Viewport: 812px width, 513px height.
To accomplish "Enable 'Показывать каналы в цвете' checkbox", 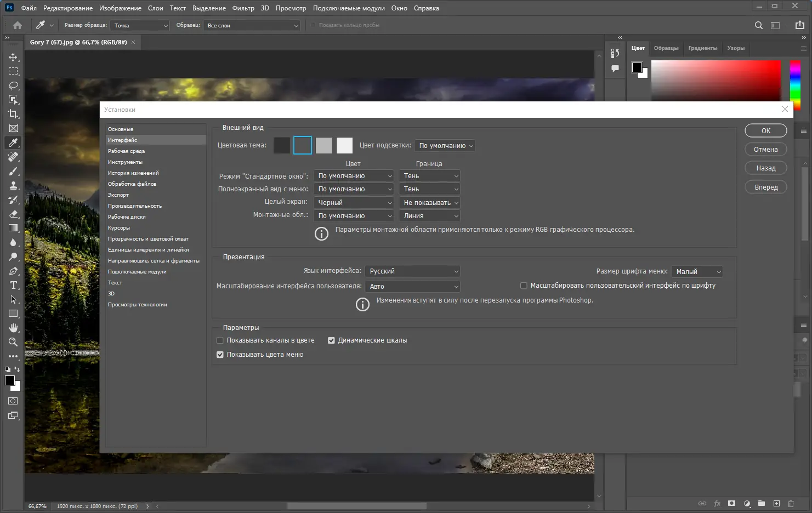I will pos(220,340).
